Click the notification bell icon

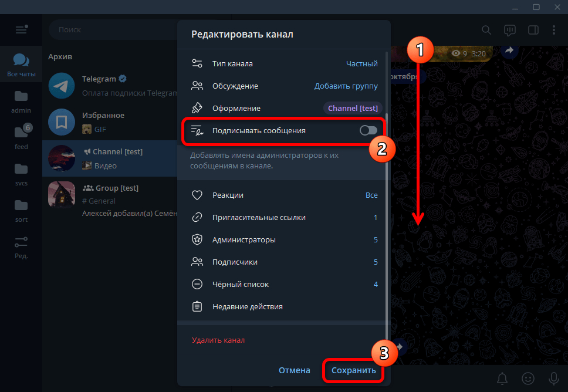tap(502, 379)
